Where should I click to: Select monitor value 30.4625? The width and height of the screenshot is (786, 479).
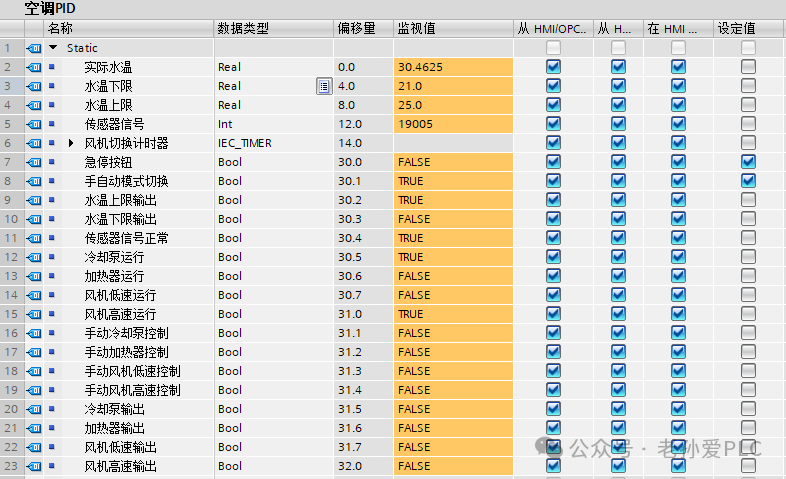tap(453, 67)
